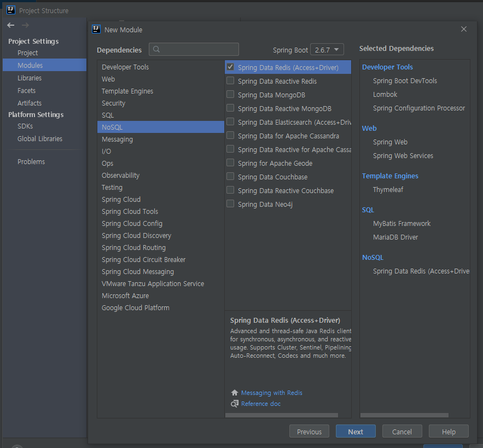Click the IntelliJ logo in New Module title
Image resolution: width=483 pixels, height=448 pixels.
point(96,30)
